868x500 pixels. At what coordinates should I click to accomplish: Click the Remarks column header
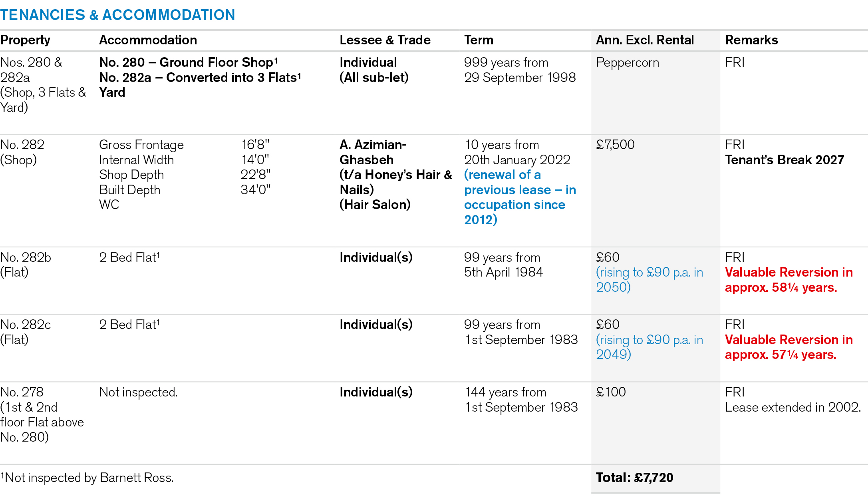[x=751, y=40]
